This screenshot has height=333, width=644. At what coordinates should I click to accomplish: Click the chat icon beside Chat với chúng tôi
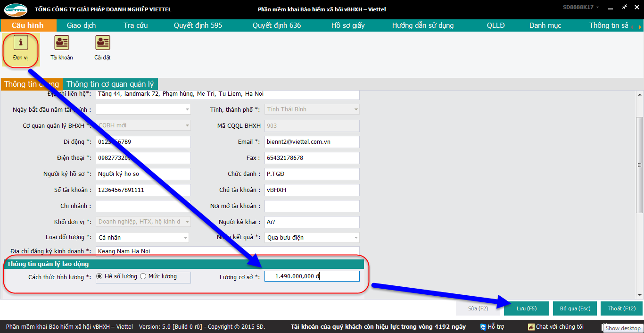pos(531,327)
